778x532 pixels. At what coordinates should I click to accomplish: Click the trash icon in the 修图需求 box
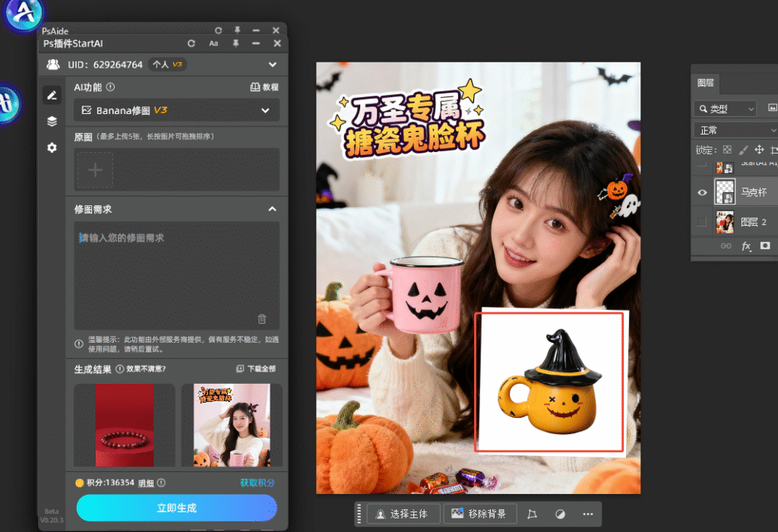[262, 319]
